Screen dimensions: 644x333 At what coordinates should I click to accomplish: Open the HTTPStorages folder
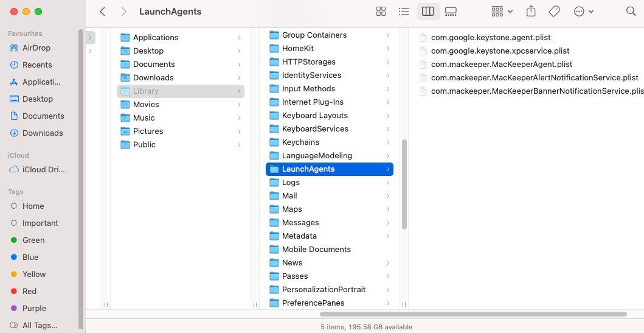click(330, 62)
